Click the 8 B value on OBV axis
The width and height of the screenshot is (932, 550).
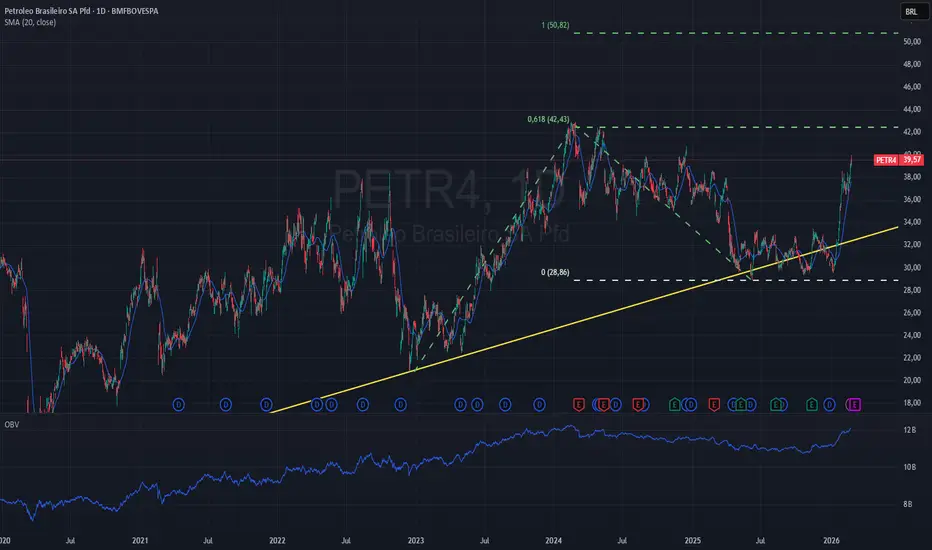(x=908, y=504)
